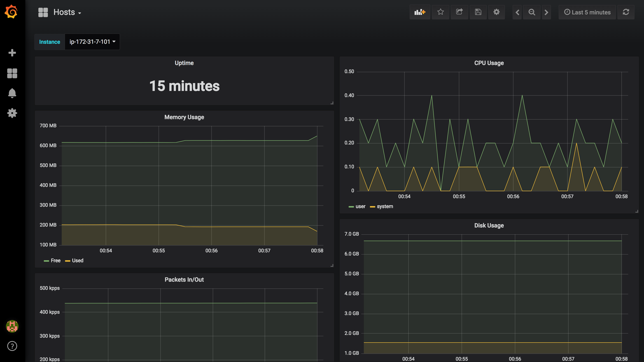Open the Packets In/Out panel title menu
The image size is (644, 362).
[x=184, y=280]
